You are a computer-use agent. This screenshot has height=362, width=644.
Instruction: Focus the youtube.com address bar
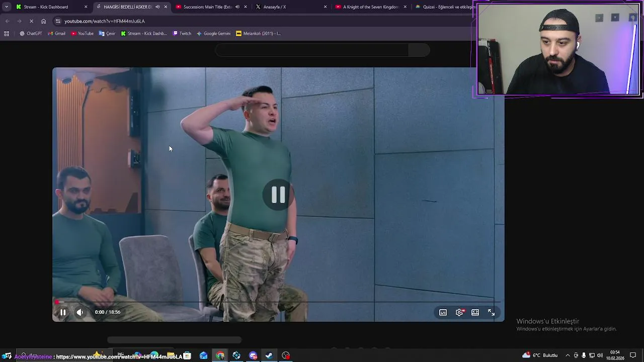(x=262, y=21)
